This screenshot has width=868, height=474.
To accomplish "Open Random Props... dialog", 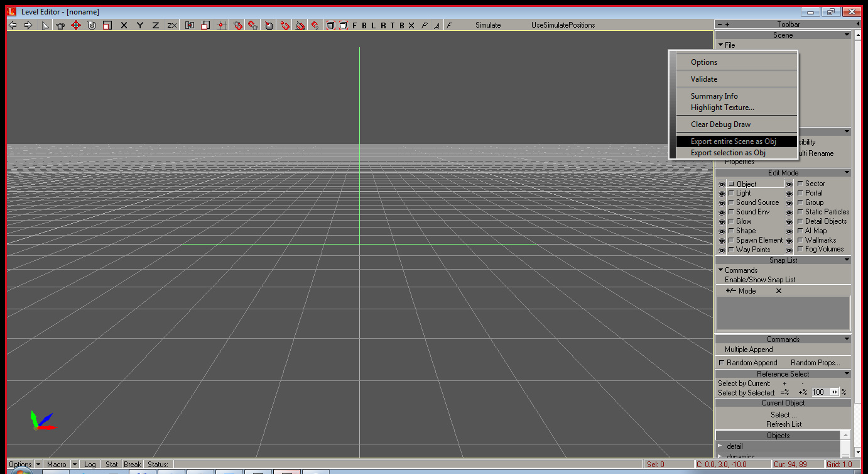I will pos(815,363).
